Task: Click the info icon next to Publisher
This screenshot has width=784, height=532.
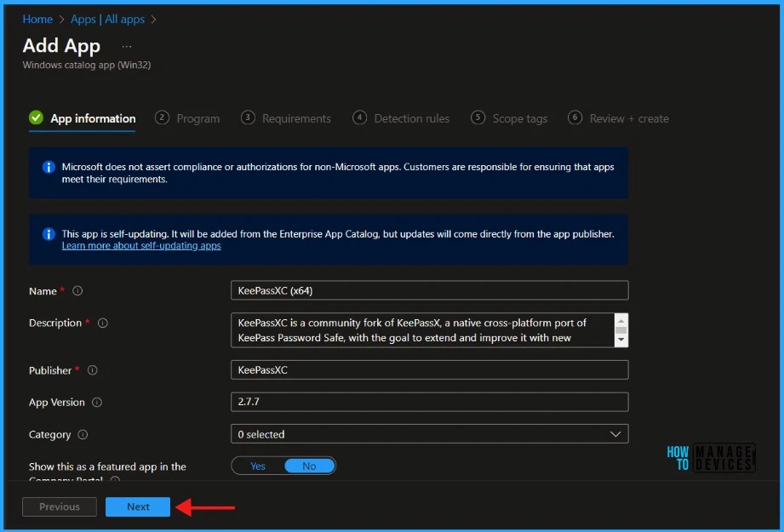Action: 93,370
